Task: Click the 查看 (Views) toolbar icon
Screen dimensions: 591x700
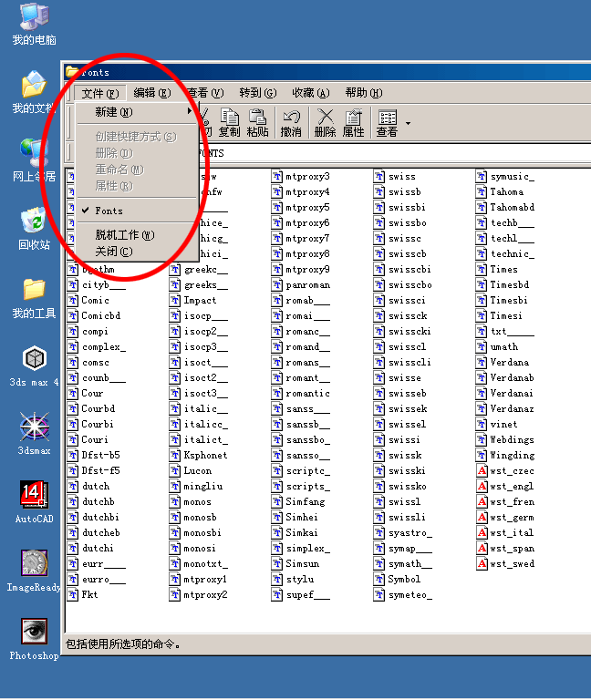Action: pyautogui.click(x=388, y=122)
